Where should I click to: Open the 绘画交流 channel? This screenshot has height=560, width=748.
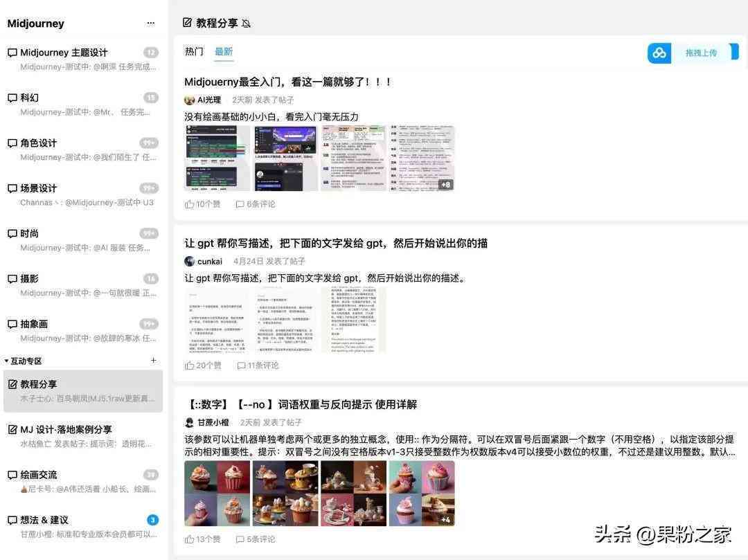coord(82,481)
